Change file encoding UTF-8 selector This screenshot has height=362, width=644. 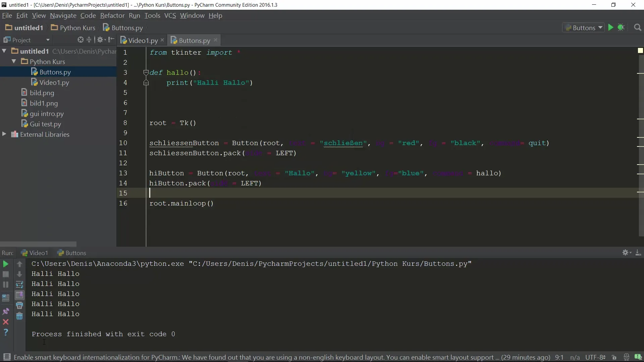(595, 357)
